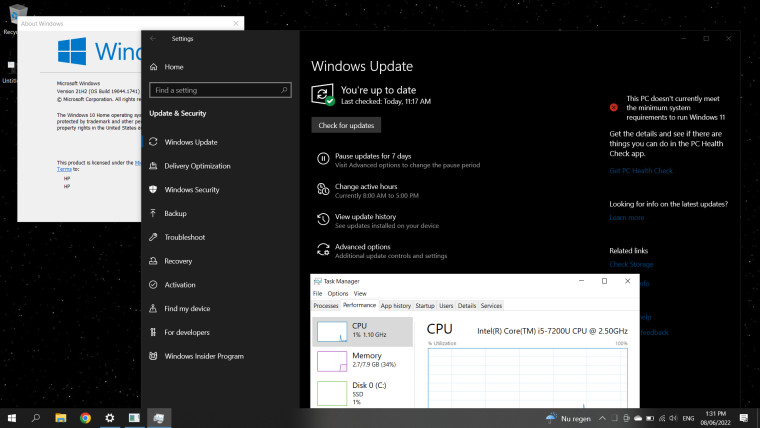760x428 pixels.
Task: Click the OneDrive cloud tray icon
Action: (x=638, y=418)
